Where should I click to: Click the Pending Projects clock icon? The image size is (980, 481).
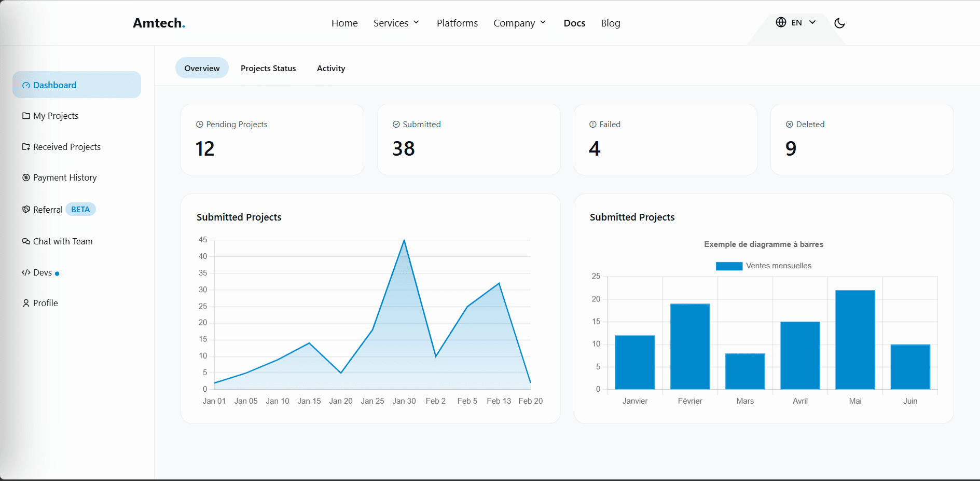[x=199, y=124]
